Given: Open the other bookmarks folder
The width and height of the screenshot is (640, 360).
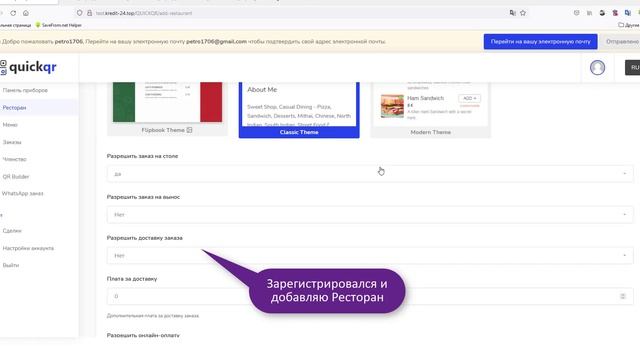Looking at the screenshot, I should coord(629,25).
